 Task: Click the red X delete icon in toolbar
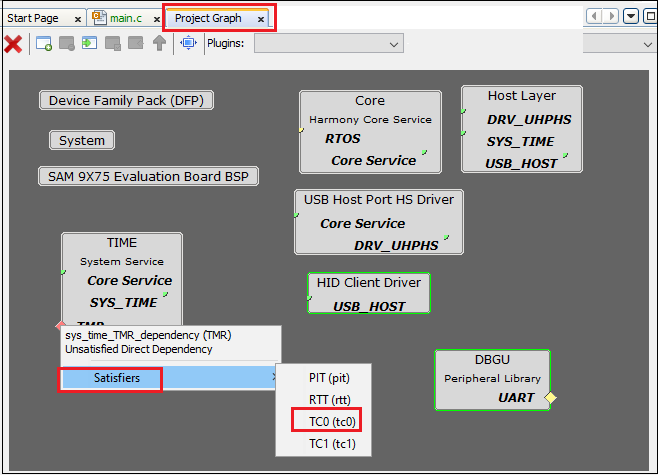click(14, 43)
